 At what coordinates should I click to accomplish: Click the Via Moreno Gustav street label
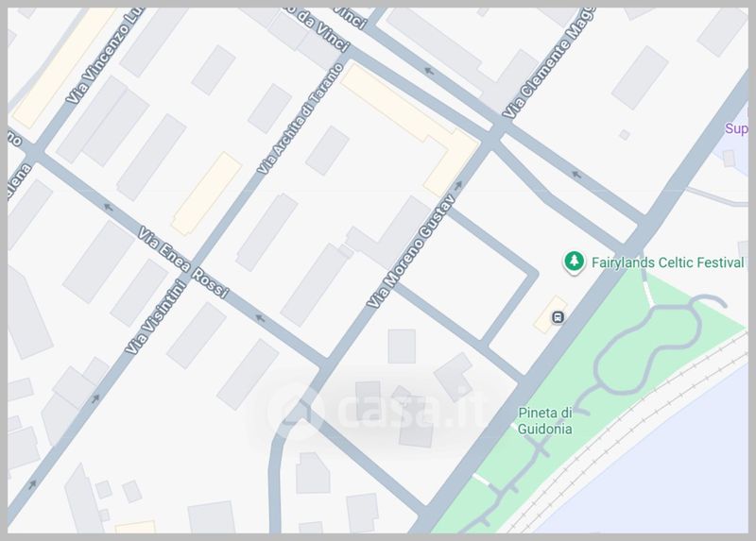pos(411,251)
